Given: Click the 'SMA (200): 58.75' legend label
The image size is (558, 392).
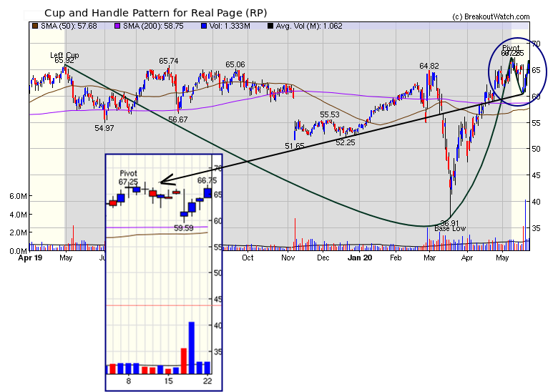Looking at the screenshot, I should pyautogui.click(x=153, y=26).
